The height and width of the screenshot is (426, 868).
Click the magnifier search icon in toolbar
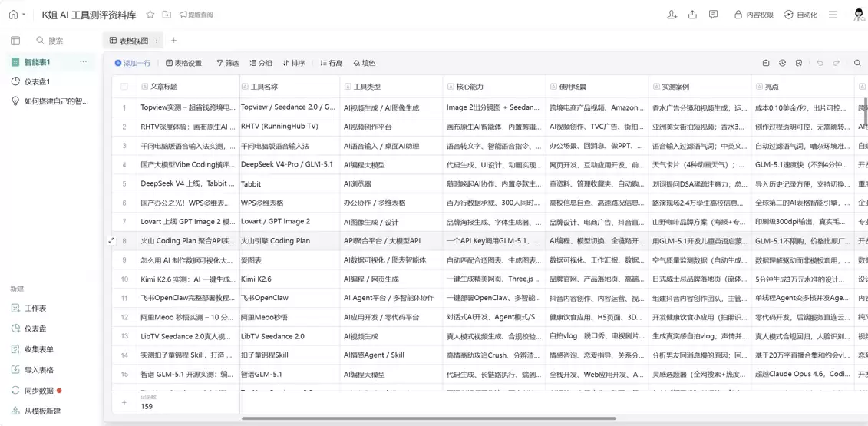857,63
